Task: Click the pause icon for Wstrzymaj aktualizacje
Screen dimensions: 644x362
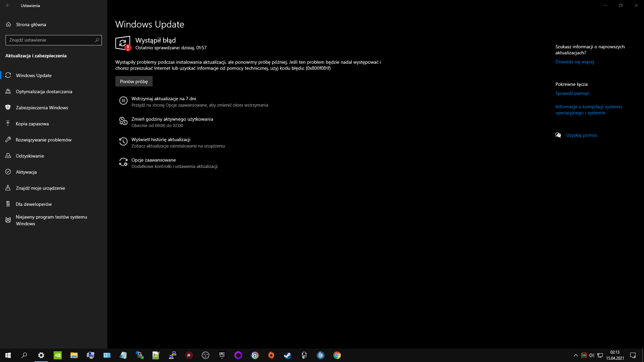Action: (123, 101)
